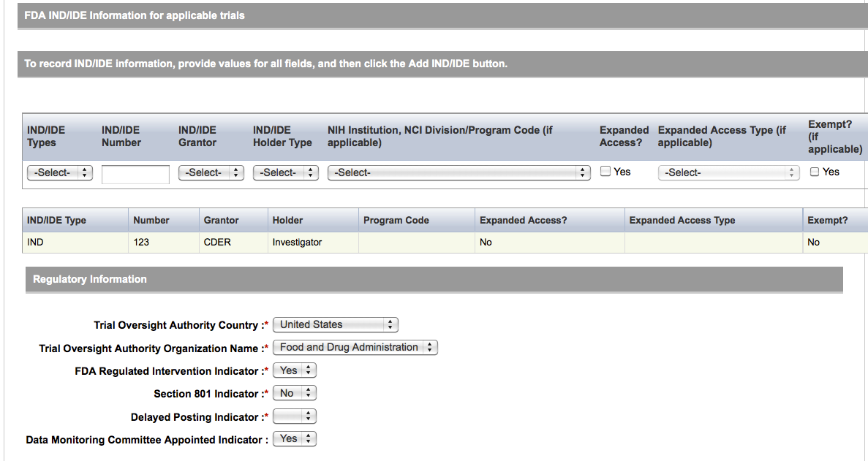
Task: Click the Regulatory Information section header
Action: coord(434,279)
